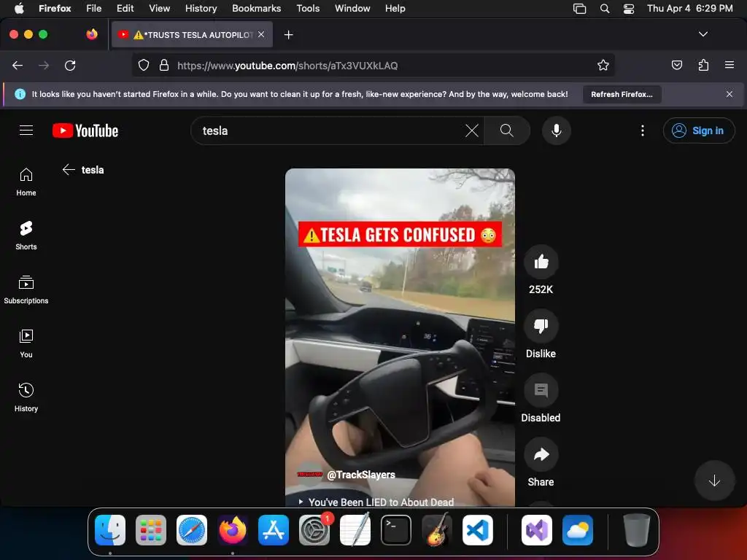Open the @TrackSlayers channel link
Viewport: 747px width, 560px height.
point(360,475)
